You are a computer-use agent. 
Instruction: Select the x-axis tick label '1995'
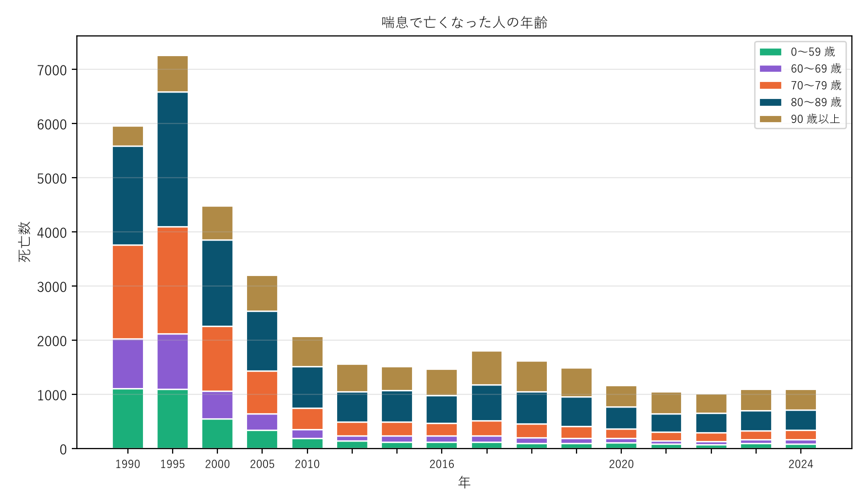tap(173, 465)
